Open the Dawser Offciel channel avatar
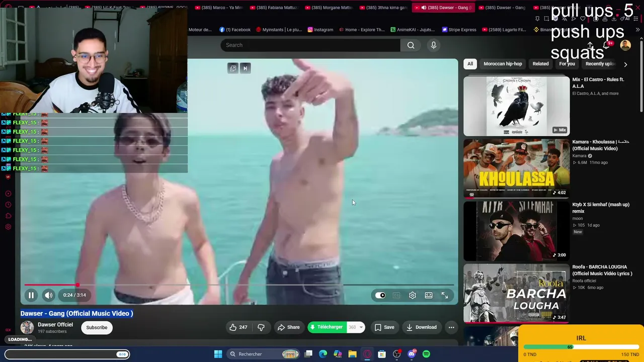This screenshot has width=644, height=362. pos(27,327)
